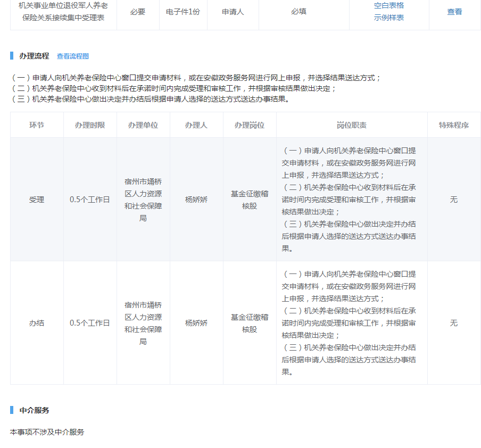Click the 受理 stage cell

point(37,200)
